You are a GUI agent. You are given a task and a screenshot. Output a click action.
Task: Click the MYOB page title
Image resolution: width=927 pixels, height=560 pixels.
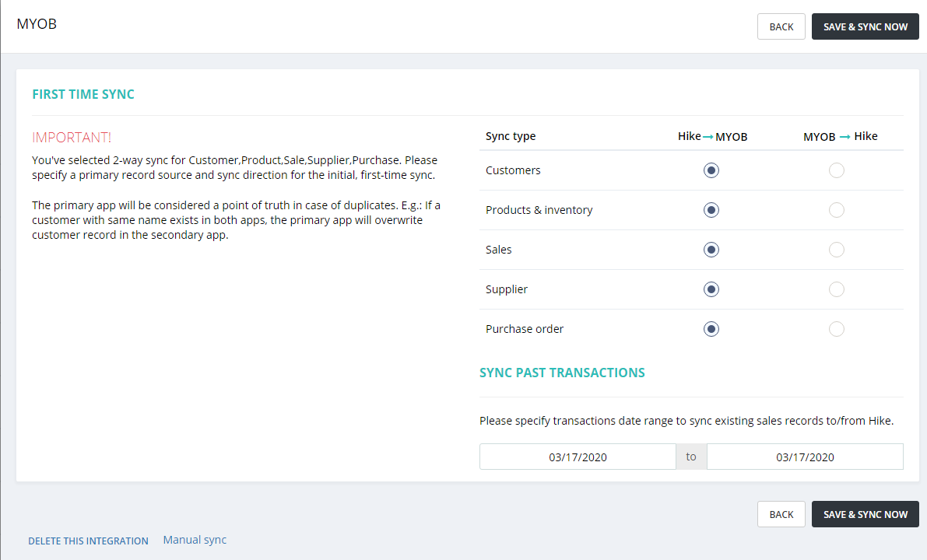tap(37, 23)
